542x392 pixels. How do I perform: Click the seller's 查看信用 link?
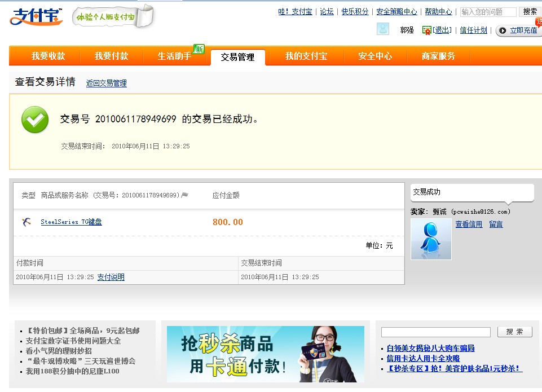click(x=469, y=224)
